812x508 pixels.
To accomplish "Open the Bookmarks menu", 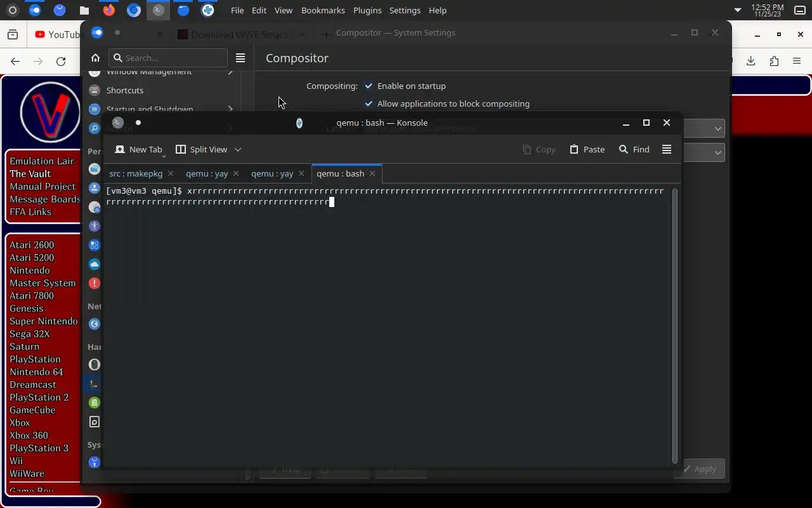I will coord(323,10).
